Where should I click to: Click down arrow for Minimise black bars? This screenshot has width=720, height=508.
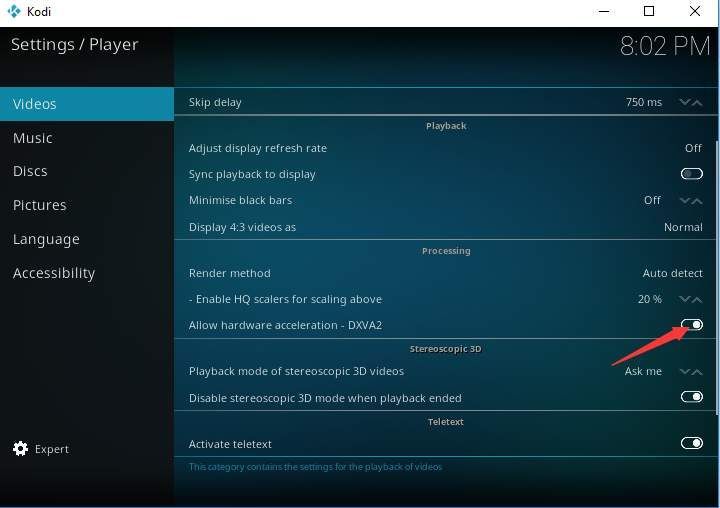(x=685, y=200)
